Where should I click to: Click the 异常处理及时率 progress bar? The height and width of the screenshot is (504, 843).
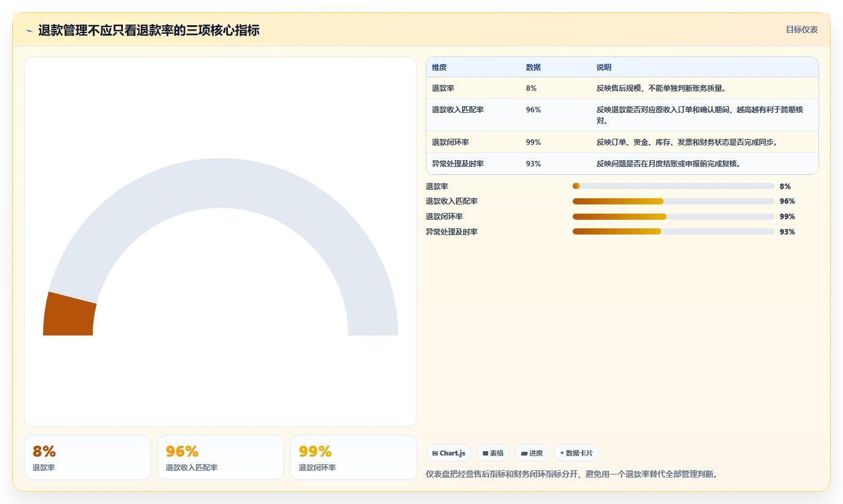click(x=673, y=231)
